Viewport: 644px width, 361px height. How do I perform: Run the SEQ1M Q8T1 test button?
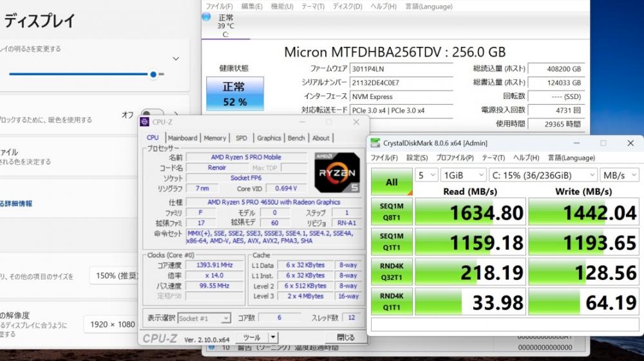pos(392,212)
